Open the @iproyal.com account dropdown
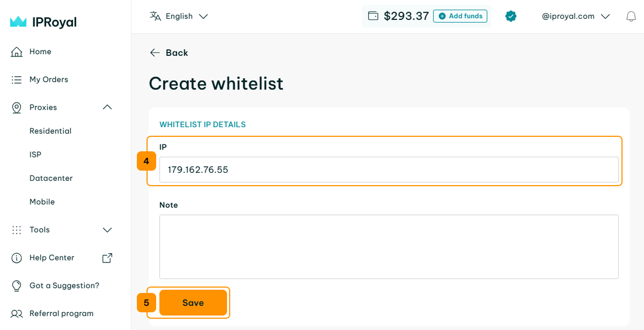The image size is (644, 330). (x=576, y=16)
